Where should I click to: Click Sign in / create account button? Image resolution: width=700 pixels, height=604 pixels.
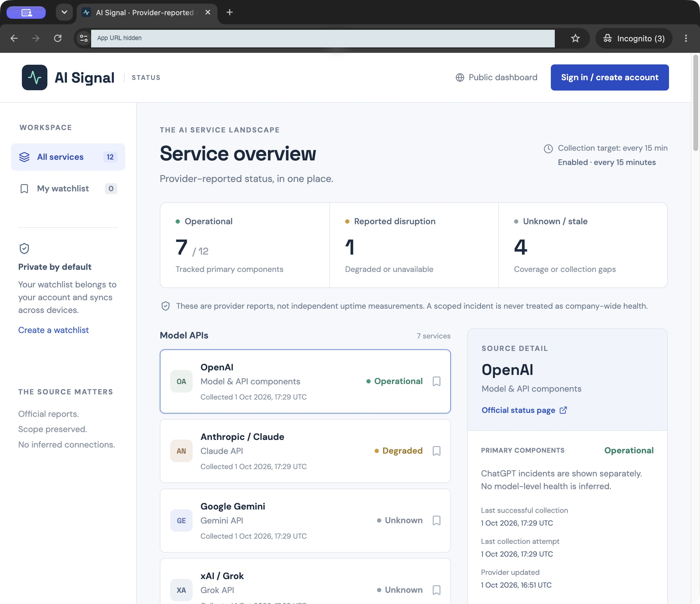tap(609, 77)
